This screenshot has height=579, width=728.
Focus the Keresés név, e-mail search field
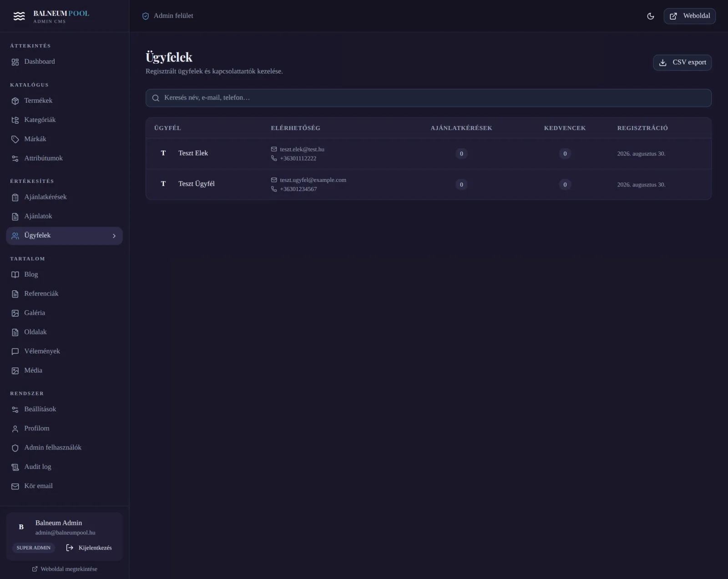428,98
